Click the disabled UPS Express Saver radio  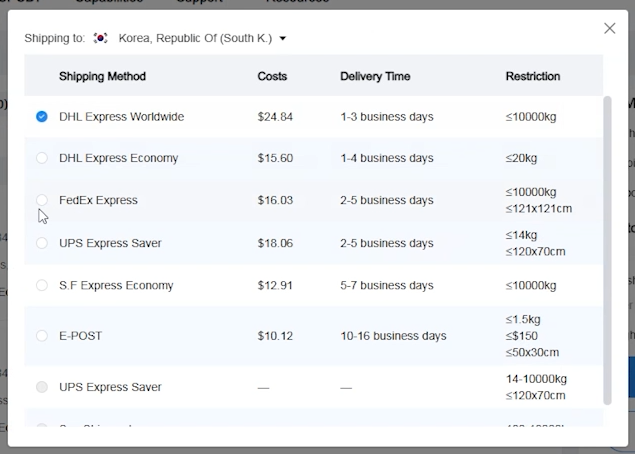click(x=42, y=387)
